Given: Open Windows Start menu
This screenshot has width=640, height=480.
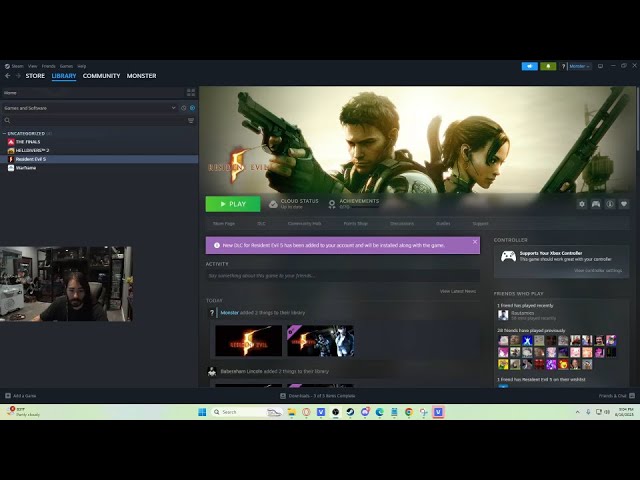Looking at the screenshot, I should click(x=202, y=412).
